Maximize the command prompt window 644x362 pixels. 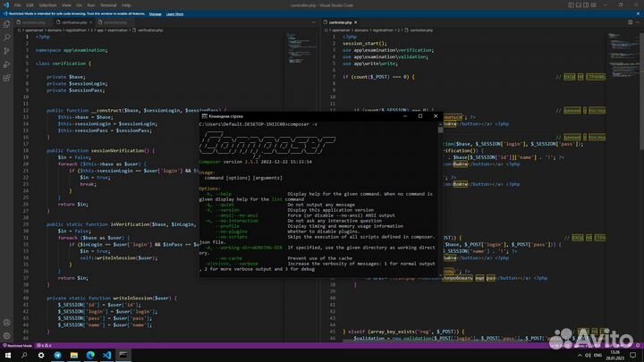[420, 116]
